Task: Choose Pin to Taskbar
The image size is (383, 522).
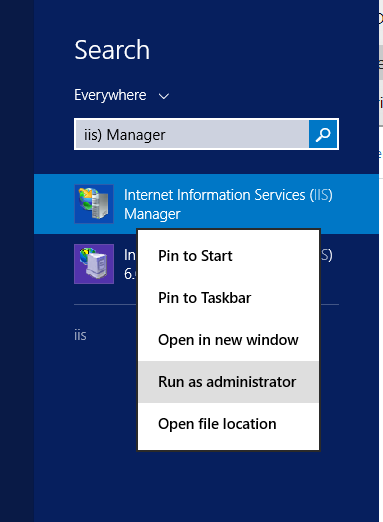Action: 228,298
